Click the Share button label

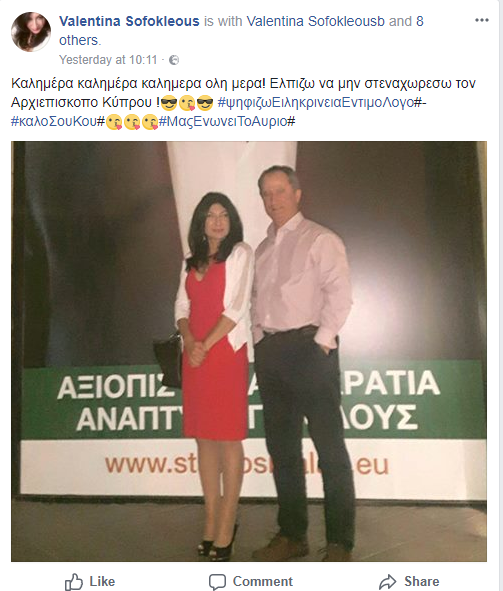coord(422,581)
